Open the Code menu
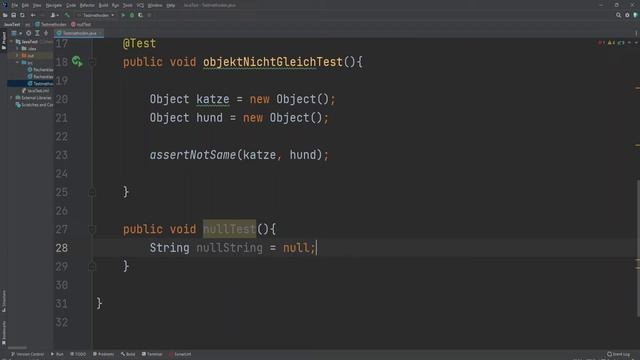The image size is (640, 360). click(71, 5)
